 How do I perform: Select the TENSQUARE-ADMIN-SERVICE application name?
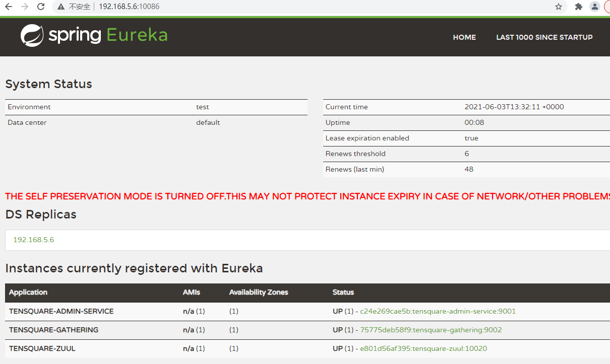pos(62,311)
